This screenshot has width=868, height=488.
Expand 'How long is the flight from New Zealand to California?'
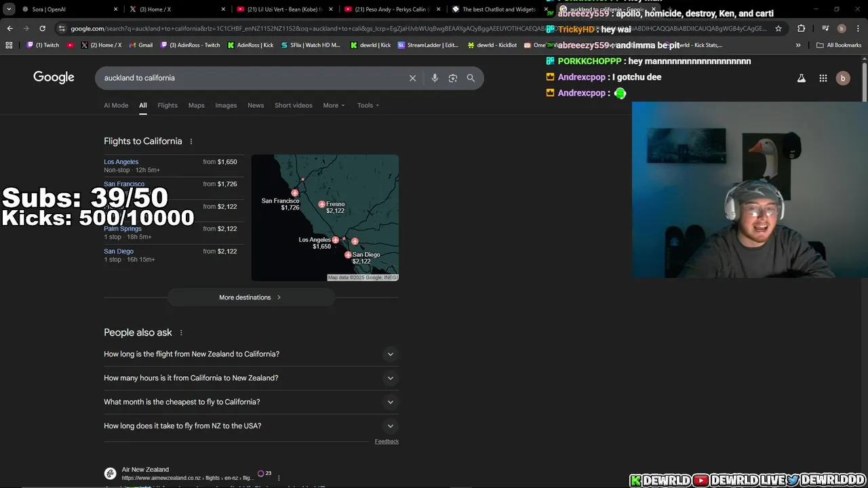coord(251,354)
